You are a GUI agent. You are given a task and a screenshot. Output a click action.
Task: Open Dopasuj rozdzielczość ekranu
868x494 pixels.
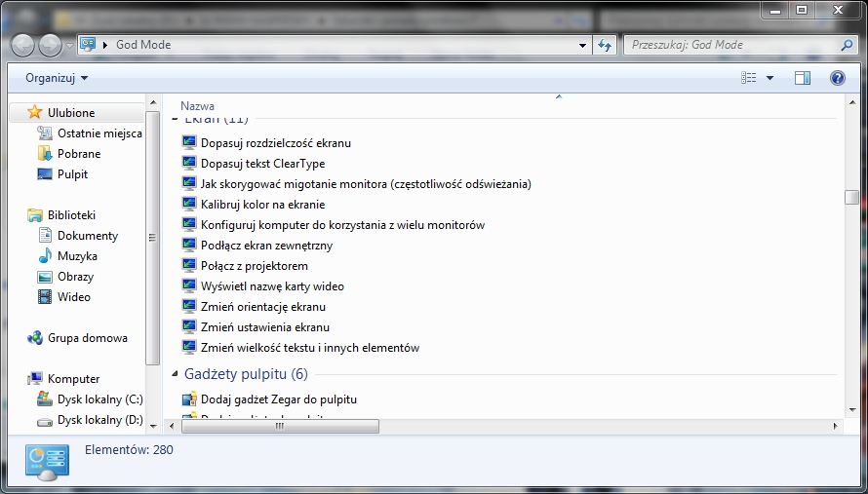(276, 142)
